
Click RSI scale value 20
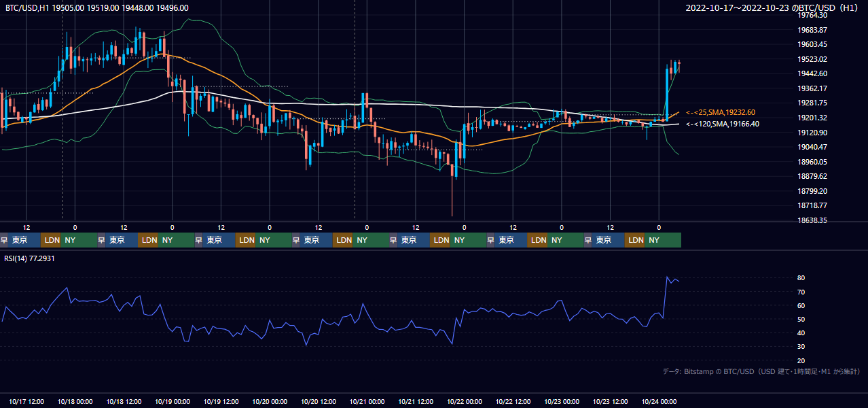[x=801, y=360]
